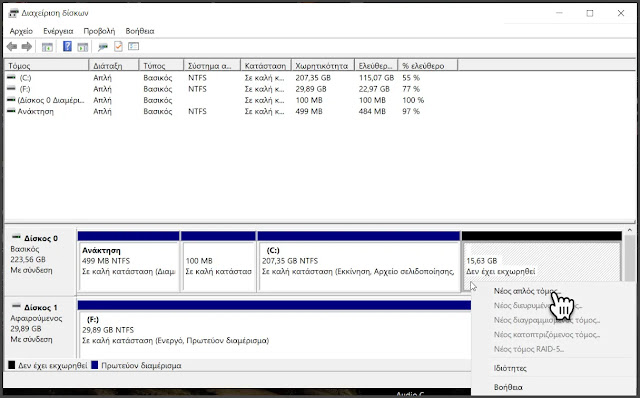Open the blue Help question mark icon
Screen dimensions: 640x398
67,47
